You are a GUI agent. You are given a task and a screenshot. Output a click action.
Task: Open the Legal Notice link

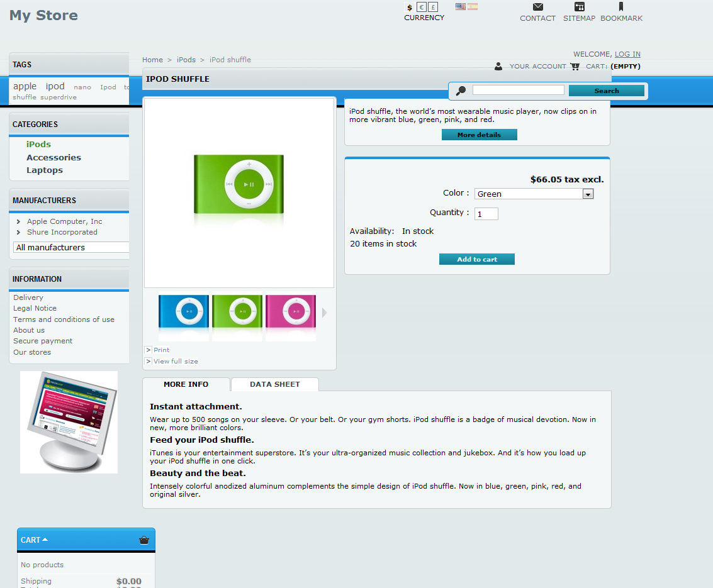[35, 308]
